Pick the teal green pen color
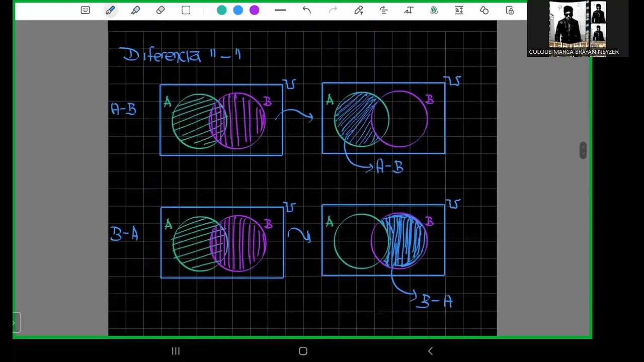The image size is (644, 362). 221,10
